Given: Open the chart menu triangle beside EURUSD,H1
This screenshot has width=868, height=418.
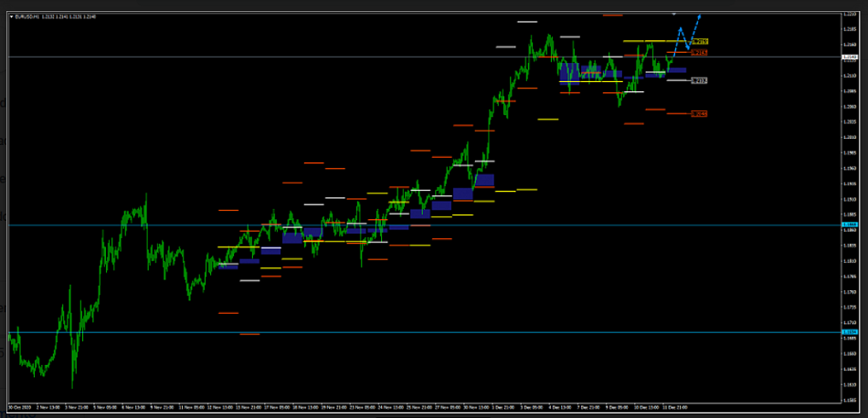Looking at the screenshot, I should pos(11,17).
